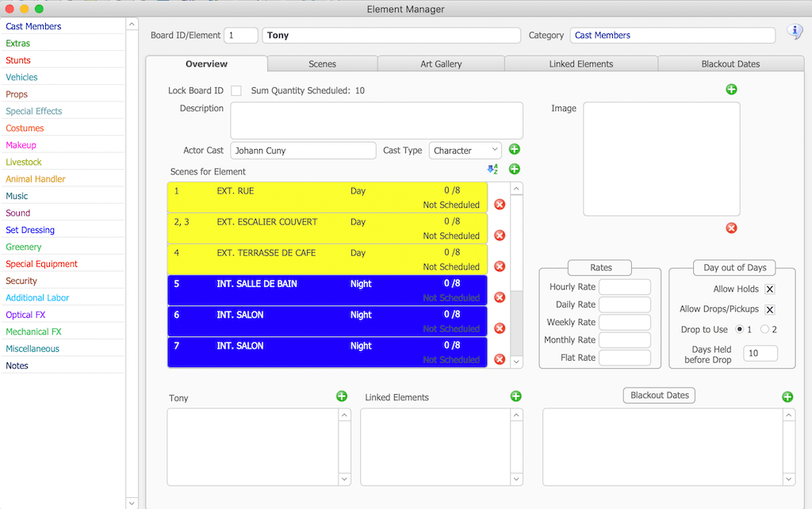Remove INT. SALLE DE BAIN scene via red X
Image resolution: width=812 pixels, height=509 pixels.
point(500,297)
